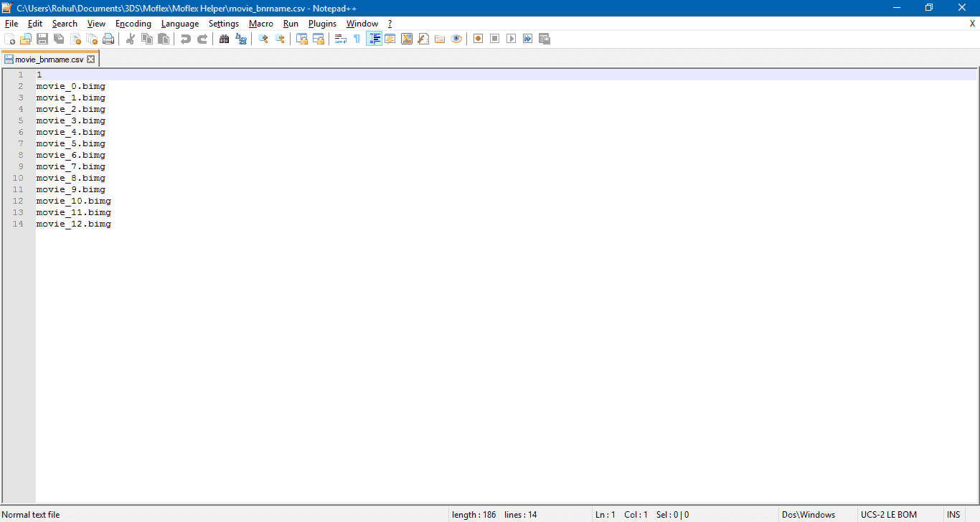Click line number 14 in margin
The width and height of the screenshot is (980, 522).
pyautogui.click(x=18, y=224)
